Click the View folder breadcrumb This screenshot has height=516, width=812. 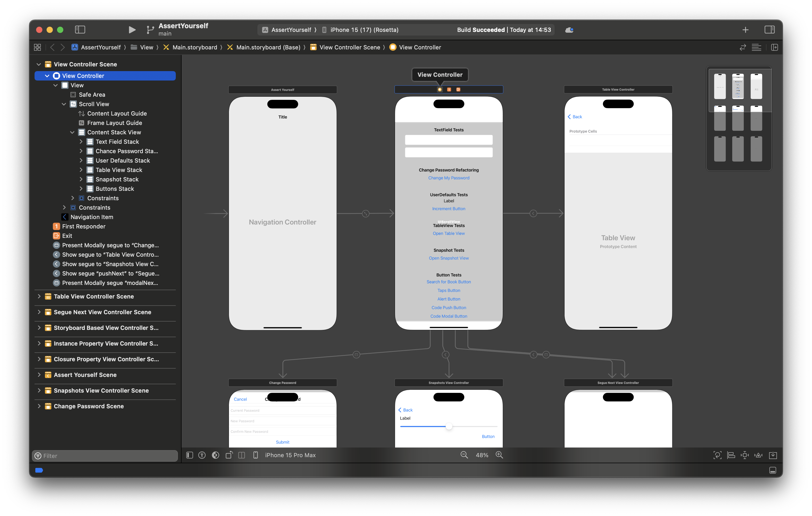point(142,47)
